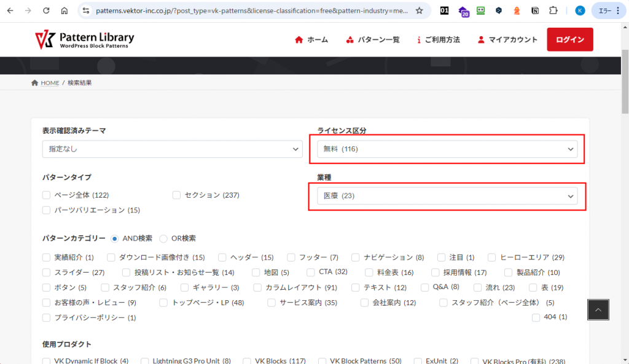Viewport: 629px width, 364px height.
Task: Bookmark this page with star icon
Action: point(419,10)
